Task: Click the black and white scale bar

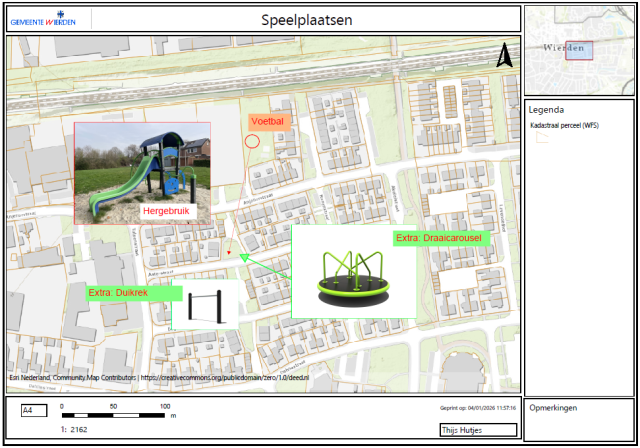Action: tap(113, 414)
